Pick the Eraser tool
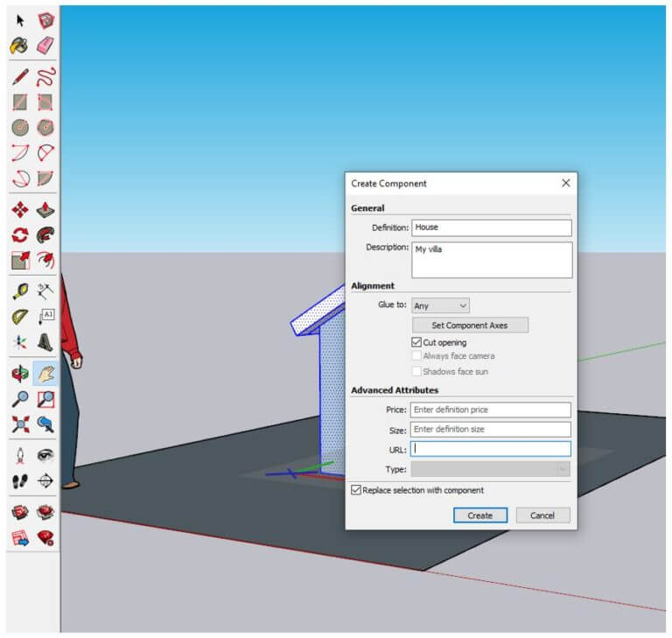 45,46
